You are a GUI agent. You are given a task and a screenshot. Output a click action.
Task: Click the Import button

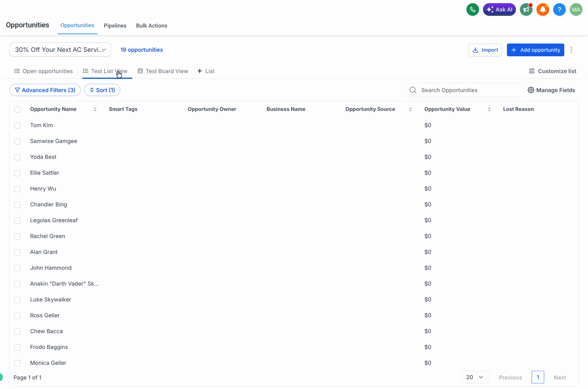(x=485, y=50)
